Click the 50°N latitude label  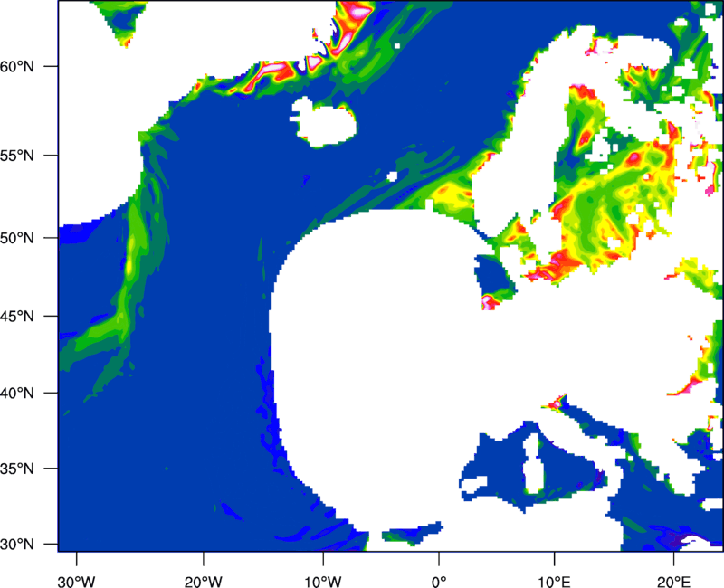[17, 238]
